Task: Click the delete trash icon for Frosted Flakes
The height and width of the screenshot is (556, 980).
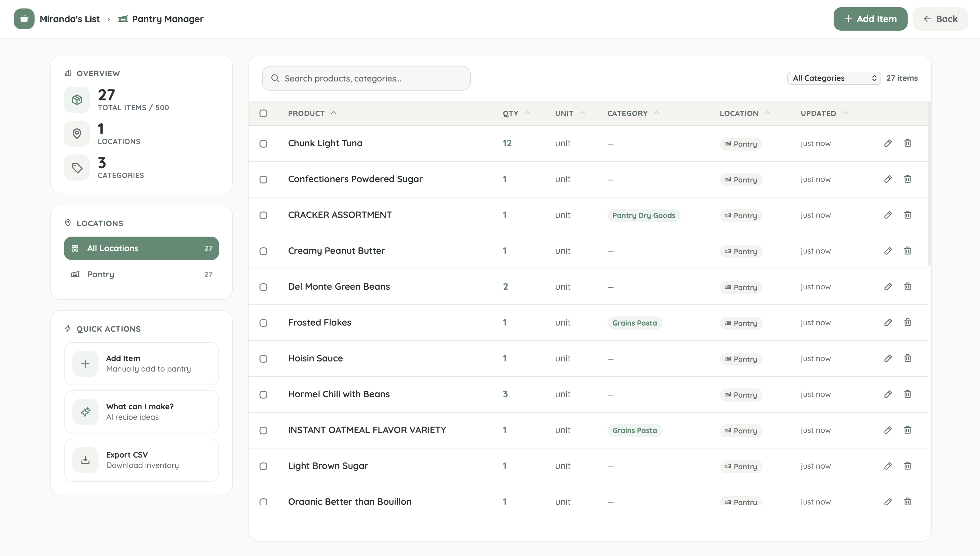Action: pos(908,322)
